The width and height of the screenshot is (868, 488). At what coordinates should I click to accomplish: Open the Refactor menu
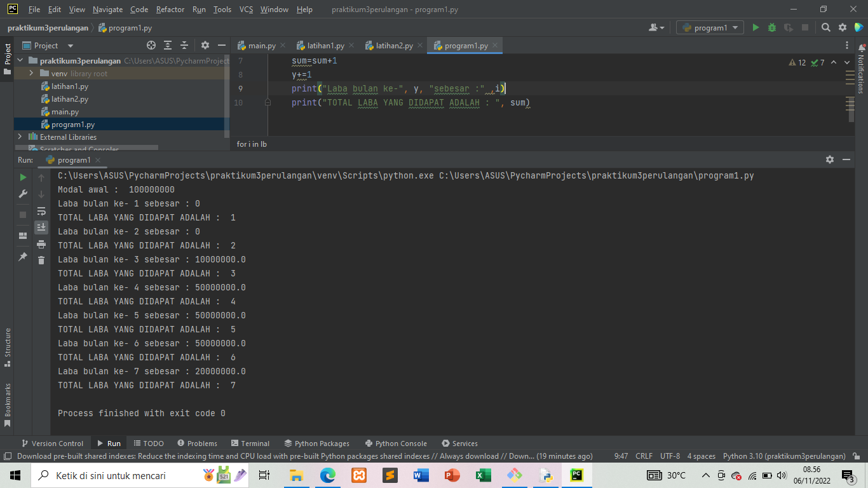(x=170, y=10)
